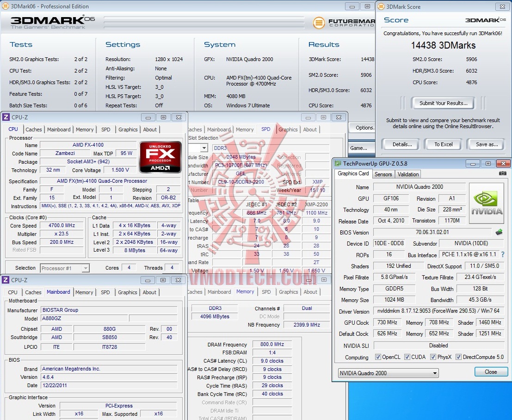
Task: Open Mainboard tab in top CPU-Z window
Action: coord(59,130)
